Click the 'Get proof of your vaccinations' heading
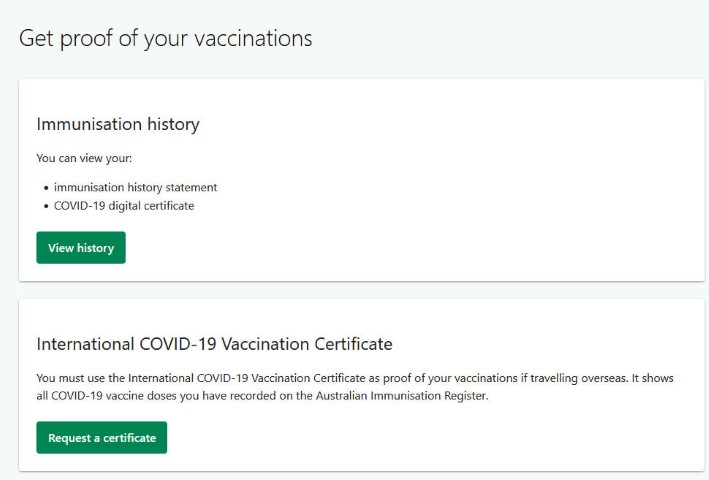 [x=166, y=39]
